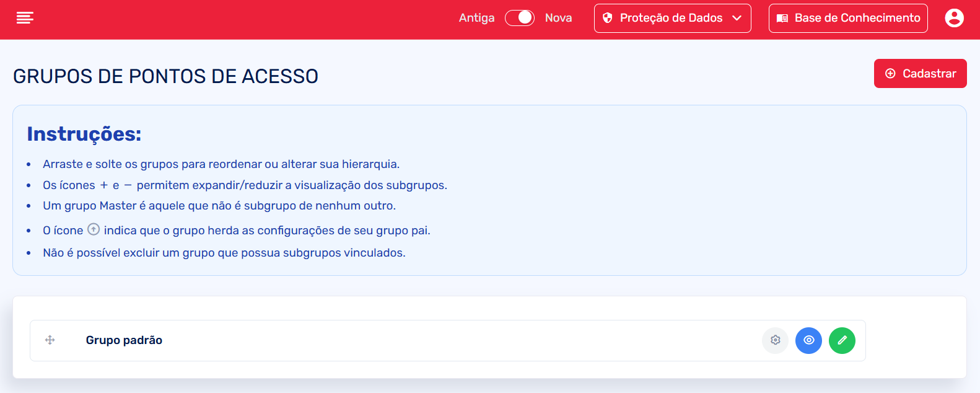Open the user profile avatar menu
Screen dimensions: 980x393
[954, 18]
